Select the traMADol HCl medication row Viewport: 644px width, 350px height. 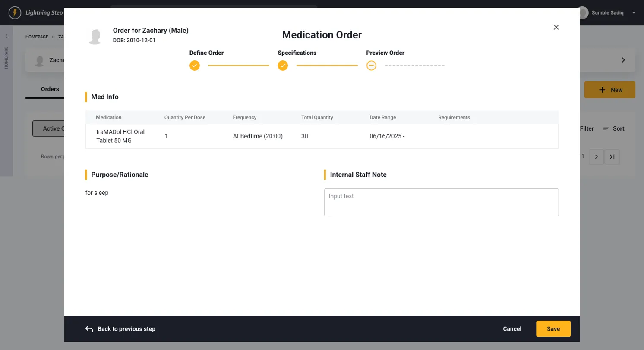tap(322, 136)
